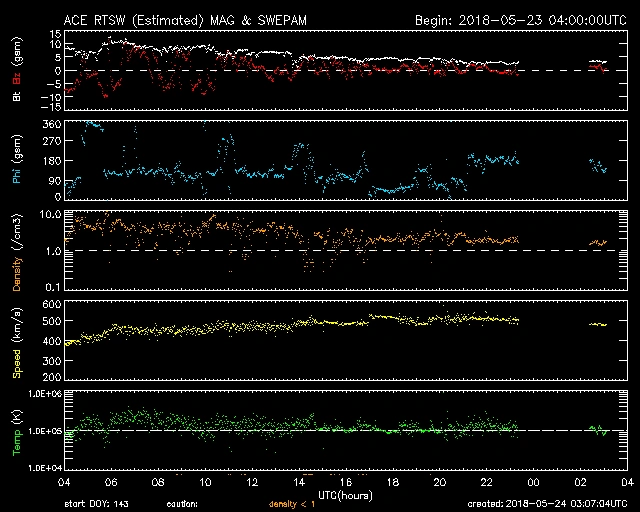Click the '90' tick on the Phi axis
The height and width of the screenshot is (512, 640).
[x=56, y=181]
